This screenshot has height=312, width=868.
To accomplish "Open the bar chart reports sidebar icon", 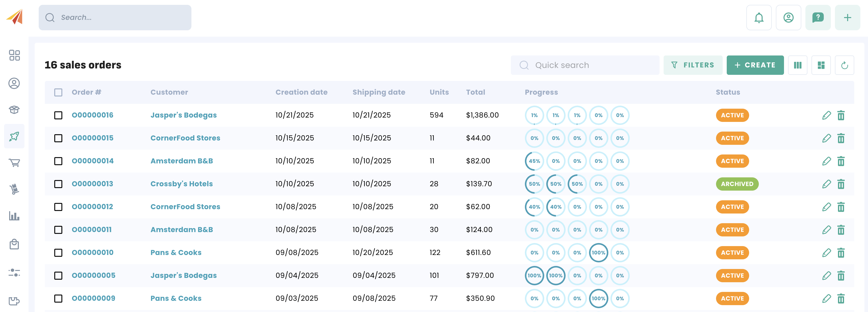I will point(14,216).
